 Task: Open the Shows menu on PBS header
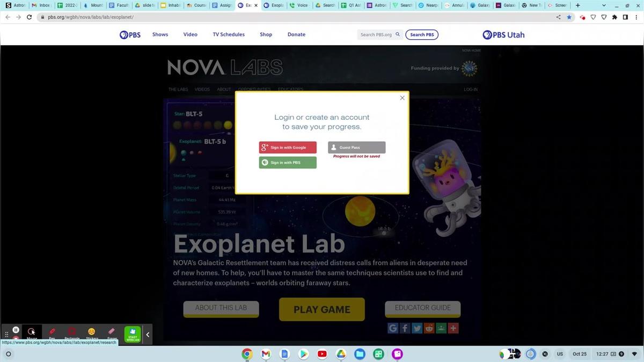[160, 34]
